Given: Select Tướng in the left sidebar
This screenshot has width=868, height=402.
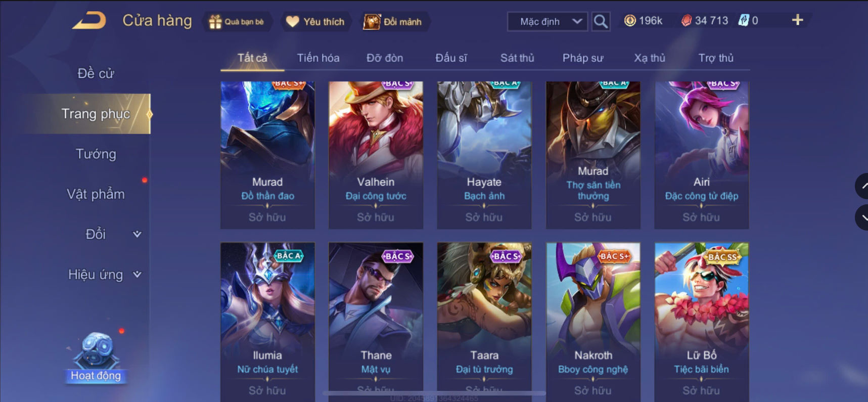Looking at the screenshot, I should (96, 154).
